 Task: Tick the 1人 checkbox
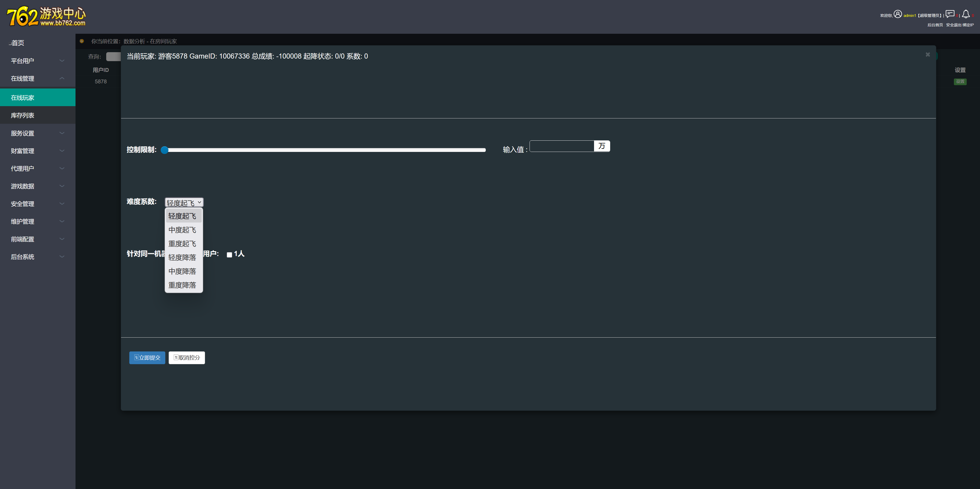pos(229,255)
